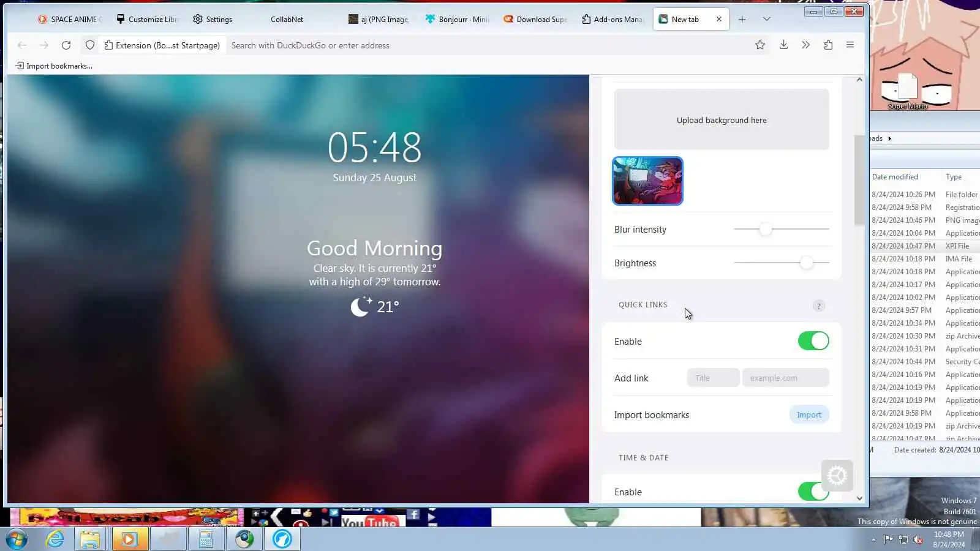The height and width of the screenshot is (551, 980).
Task: Click Import bookmarks... in the bookmarks toolbar
Action: point(54,66)
